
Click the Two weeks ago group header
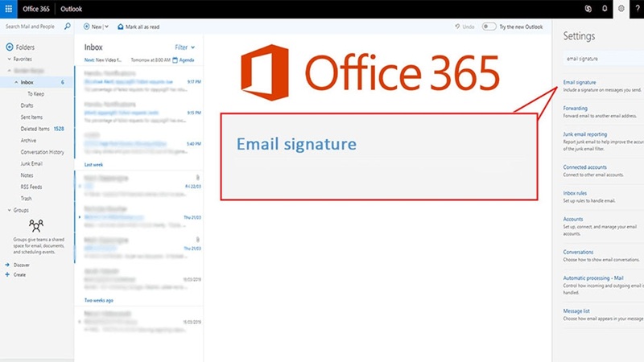click(x=98, y=300)
